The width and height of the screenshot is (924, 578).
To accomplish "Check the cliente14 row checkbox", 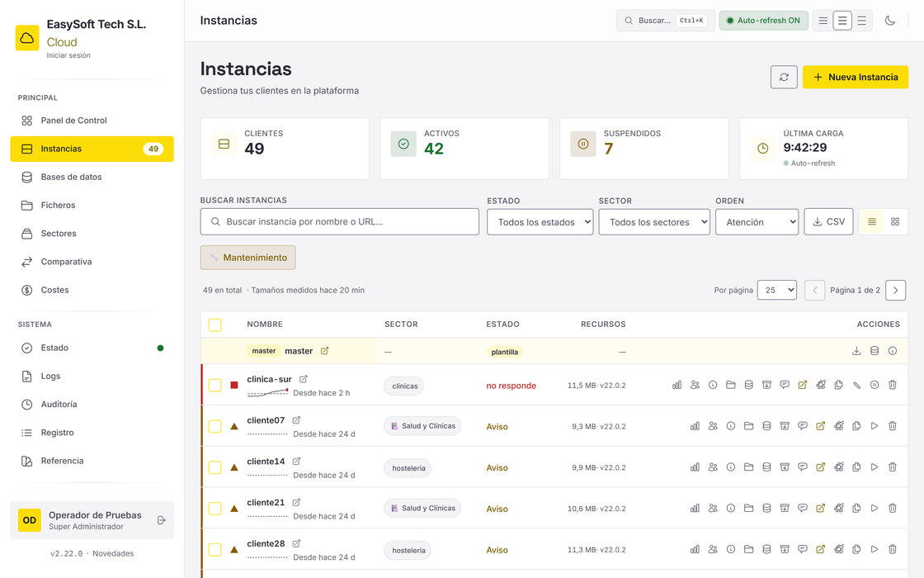I will (x=215, y=467).
